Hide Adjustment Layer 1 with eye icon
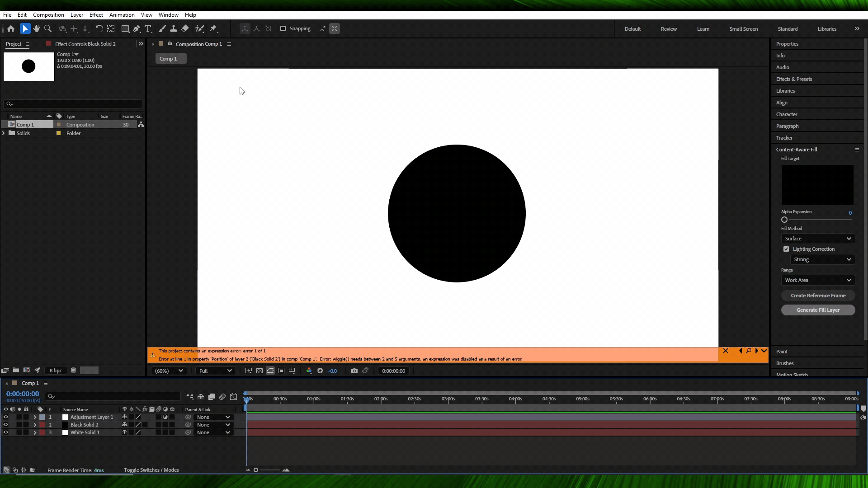This screenshot has height=488, width=868. tap(6, 418)
